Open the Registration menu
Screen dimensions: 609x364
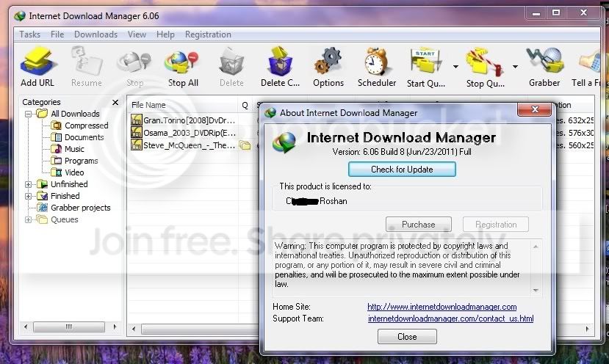pyautogui.click(x=208, y=34)
